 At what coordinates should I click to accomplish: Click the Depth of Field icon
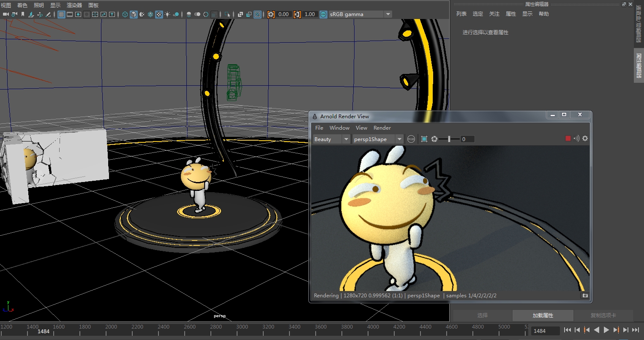click(215, 14)
